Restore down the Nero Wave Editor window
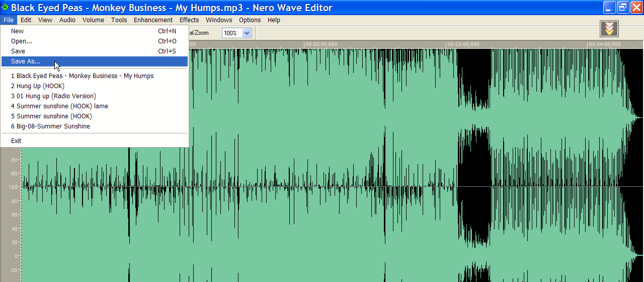Screen dimensions: 644x282 tap(623, 7)
